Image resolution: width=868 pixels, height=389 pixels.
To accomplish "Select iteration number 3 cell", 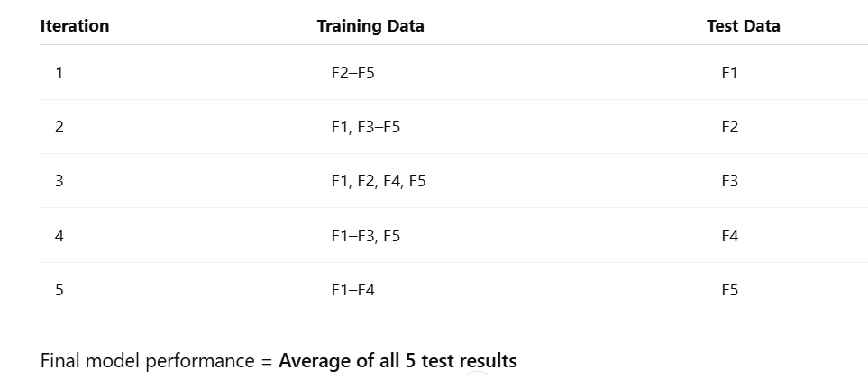I will point(59,181).
